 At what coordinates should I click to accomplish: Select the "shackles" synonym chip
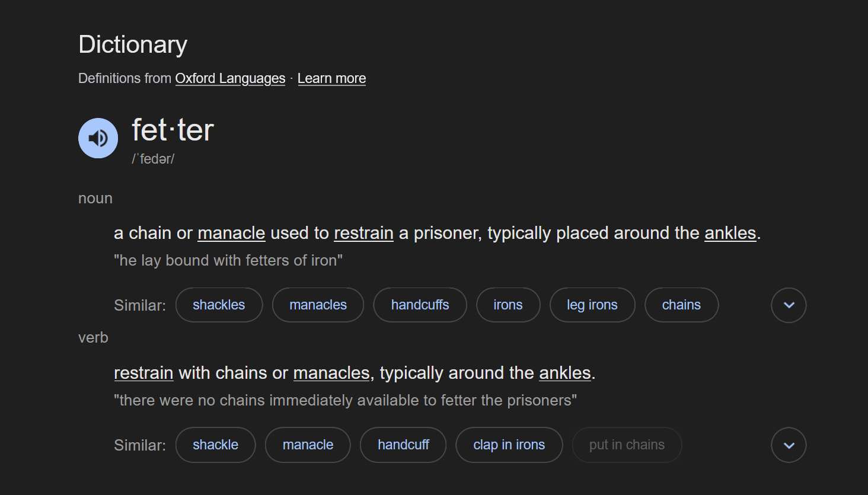pos(219,305)
